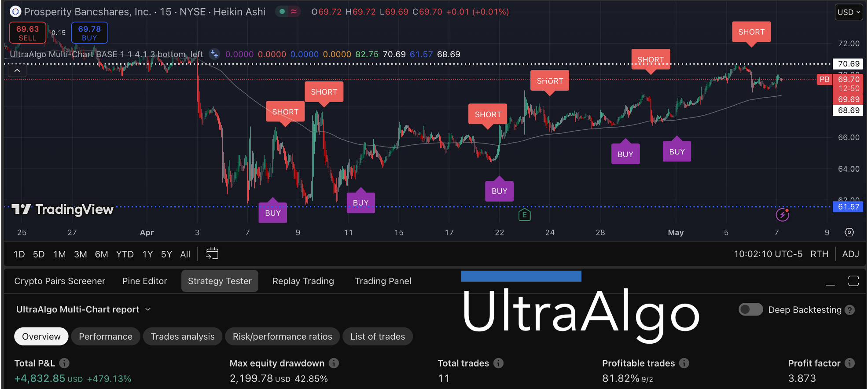This screenshot has width=868, height=389.
Task: Click the lightning bolt event icon on timeline
Action: coord(782,215)
